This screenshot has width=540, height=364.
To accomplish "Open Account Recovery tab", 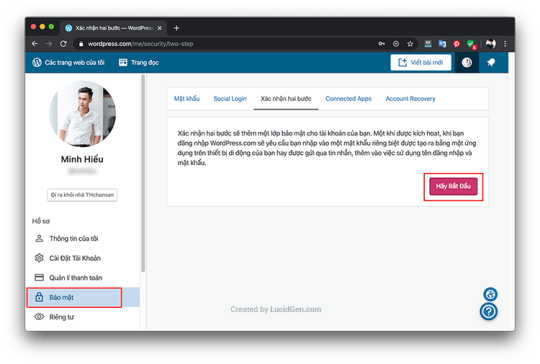I will [411, 99].
